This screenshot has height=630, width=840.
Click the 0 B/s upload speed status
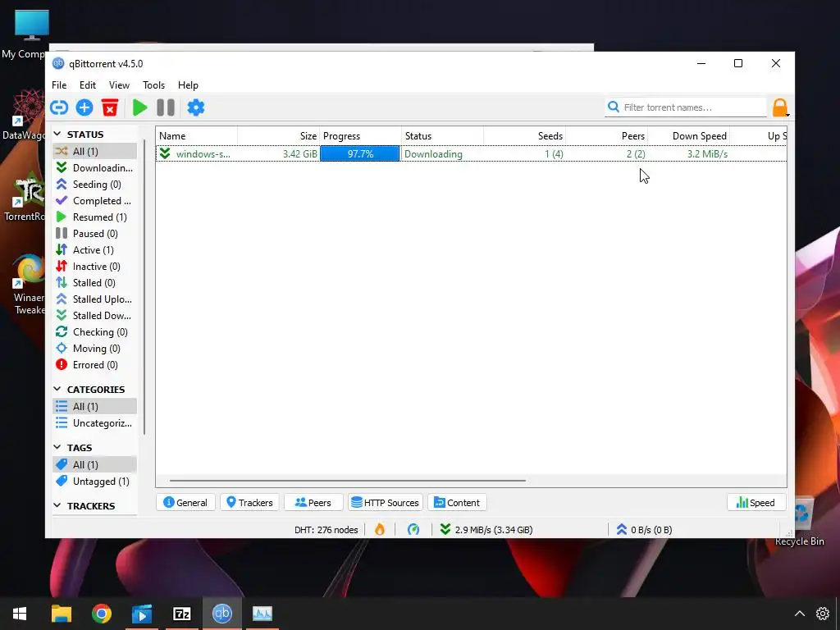point(644,530)
